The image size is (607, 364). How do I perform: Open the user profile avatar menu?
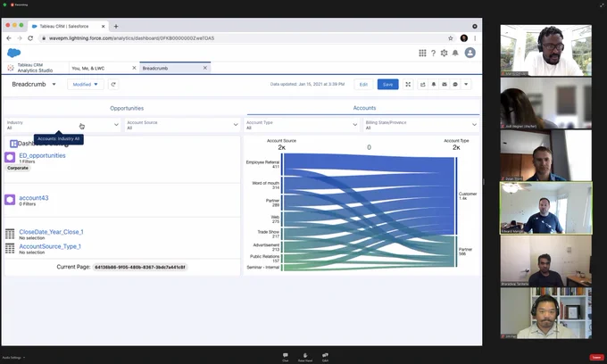[x=470, y=53]
